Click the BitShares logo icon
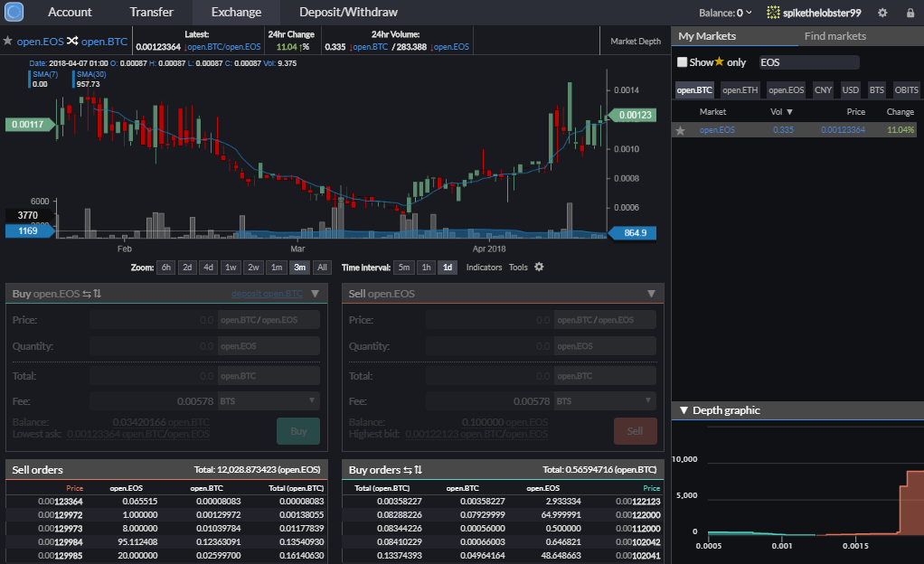The image size is (924, 564). (x=14, y=12)
